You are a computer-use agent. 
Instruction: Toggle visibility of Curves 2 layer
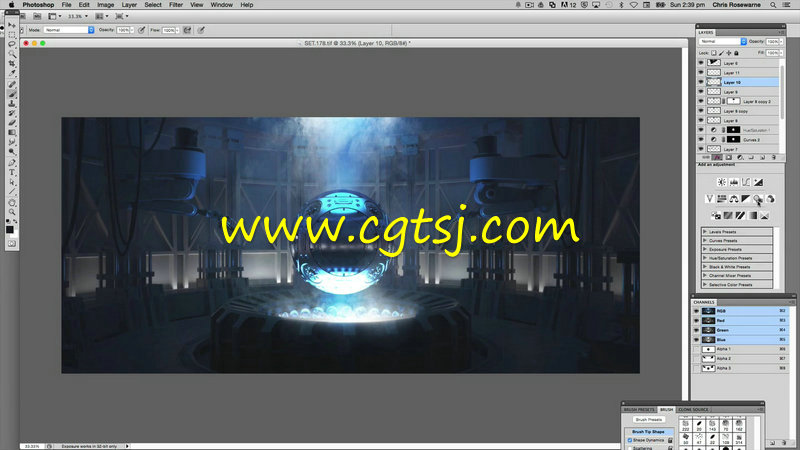click(x=701, y=139)
